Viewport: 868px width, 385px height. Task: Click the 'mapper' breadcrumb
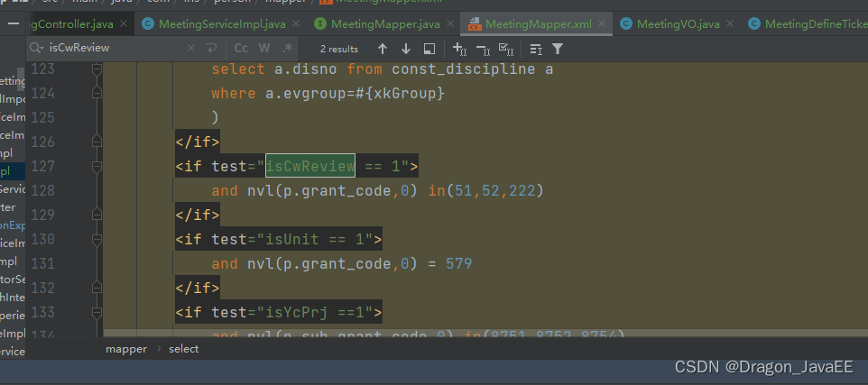coord(126,349)
